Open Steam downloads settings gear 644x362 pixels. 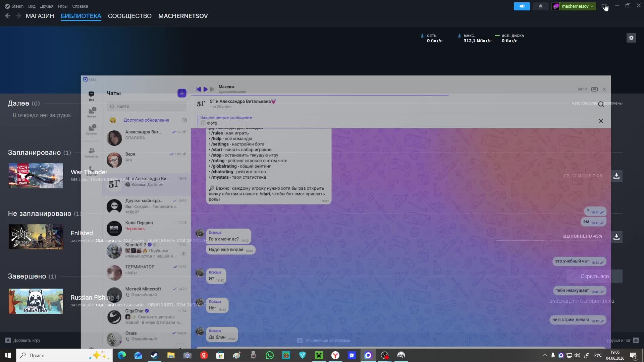pyautogui.click(x=631, y=38)
